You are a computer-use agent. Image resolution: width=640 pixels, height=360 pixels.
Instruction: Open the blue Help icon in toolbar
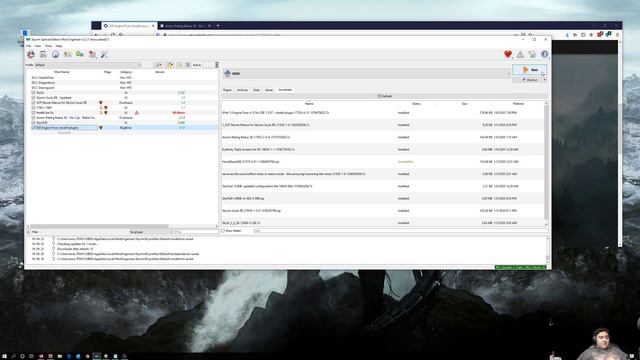tap(544, 54)
